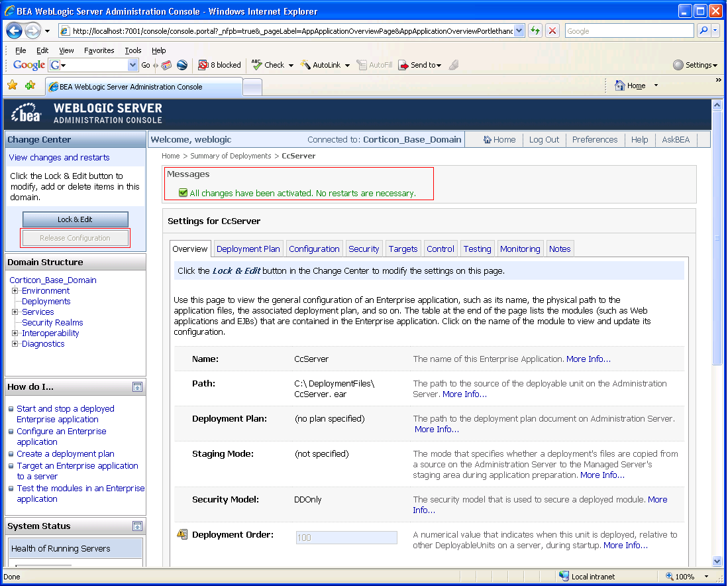Click the page vertical scrollbar thumb
The width and height of the screenshot is (728, 586).
click(717, 238)
